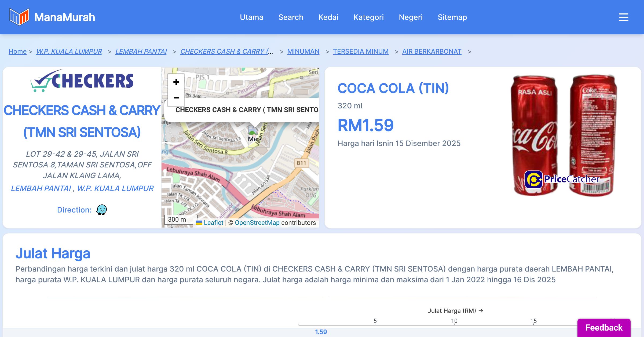
Task: Open the OpenStreetMap link
Action: click(257, 223)
